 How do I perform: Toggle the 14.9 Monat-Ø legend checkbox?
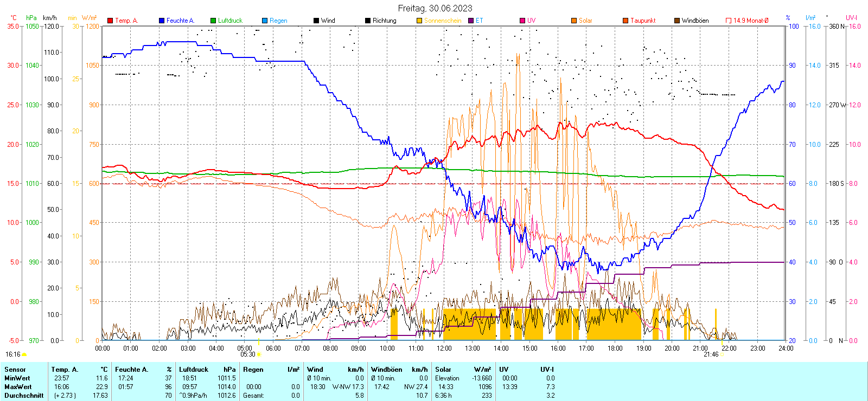click(x=729, y=21)
